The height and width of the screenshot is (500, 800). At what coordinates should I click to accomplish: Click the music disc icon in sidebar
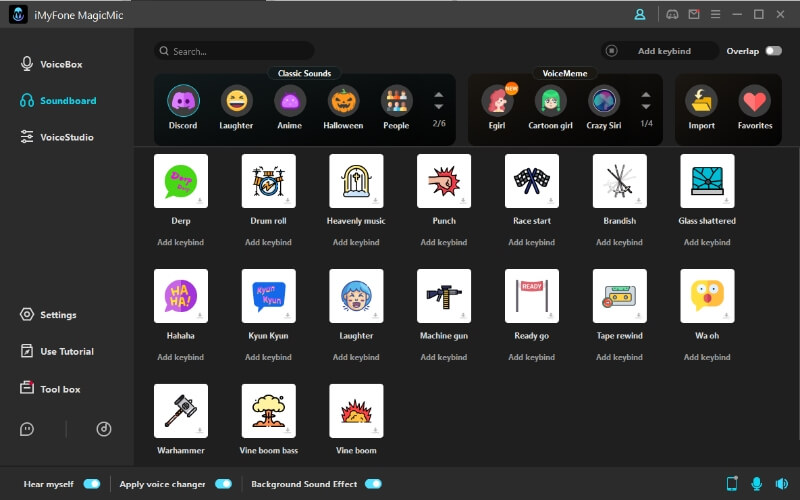tap(104, 429)
